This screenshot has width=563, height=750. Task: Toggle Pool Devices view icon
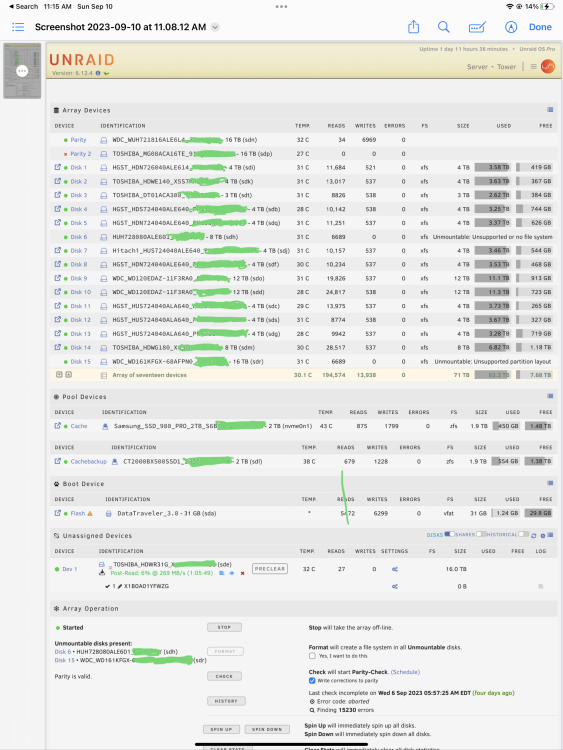(x=550, y=396)
